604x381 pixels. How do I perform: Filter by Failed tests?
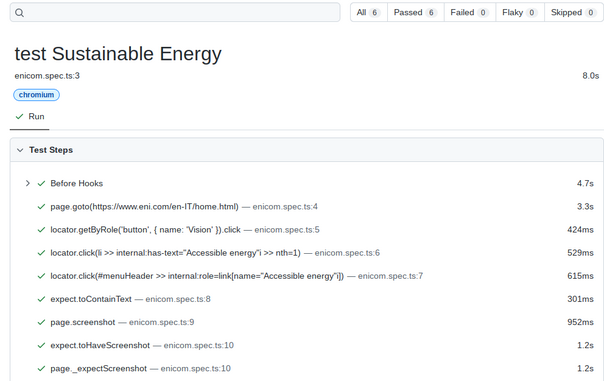click(x=470, y=13)
